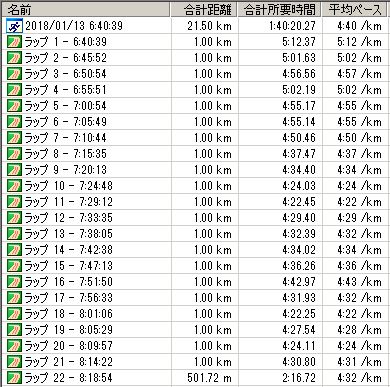Click the running activity icon for 2018/01/13

coord(14,26)
